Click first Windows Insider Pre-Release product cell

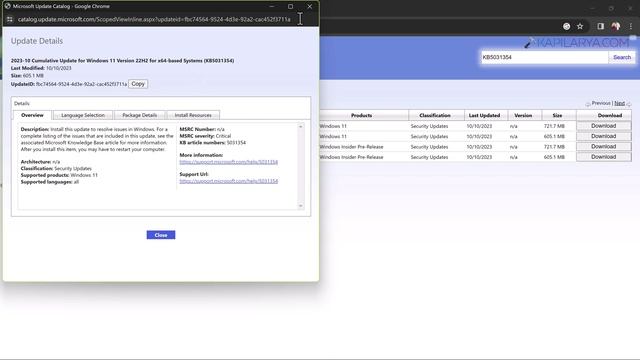(x=351, y=147)
